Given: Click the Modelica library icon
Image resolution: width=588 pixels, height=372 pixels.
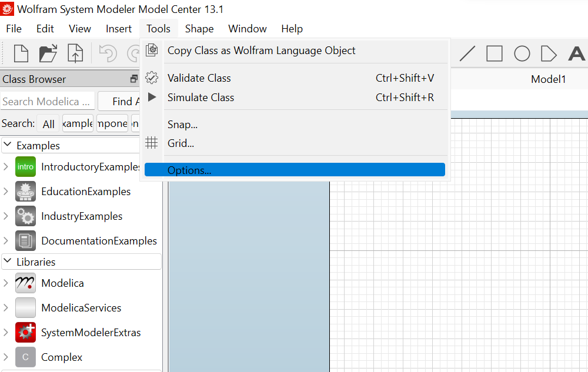Looking at the screenshot, I should (25, 283).
